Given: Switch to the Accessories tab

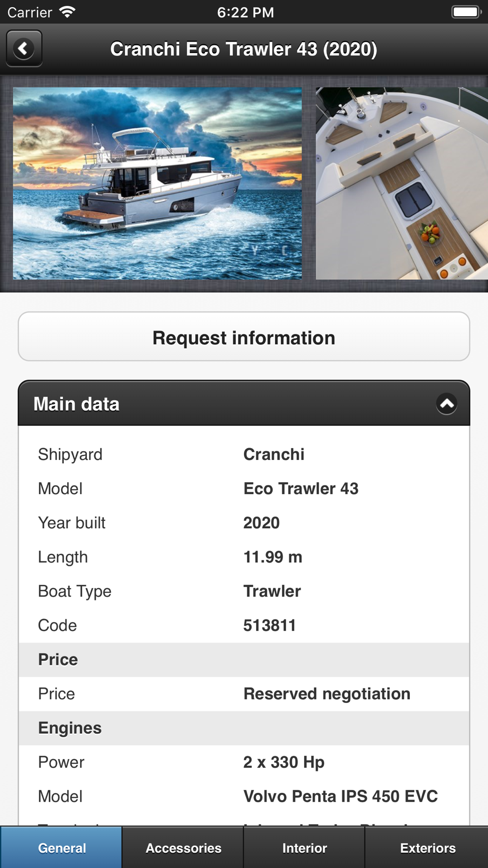Looking at the screenshot, I should click(183, 848).
